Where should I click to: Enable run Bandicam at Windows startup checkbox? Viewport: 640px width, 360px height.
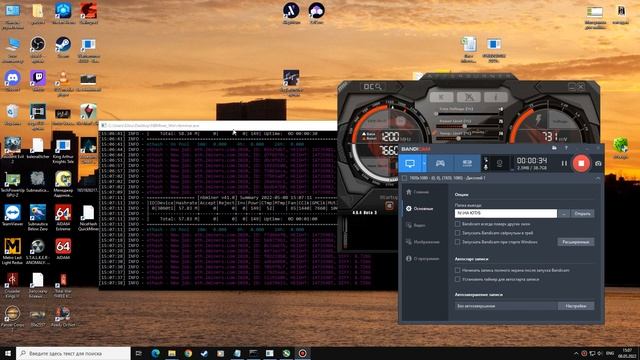tap(458, 242)
